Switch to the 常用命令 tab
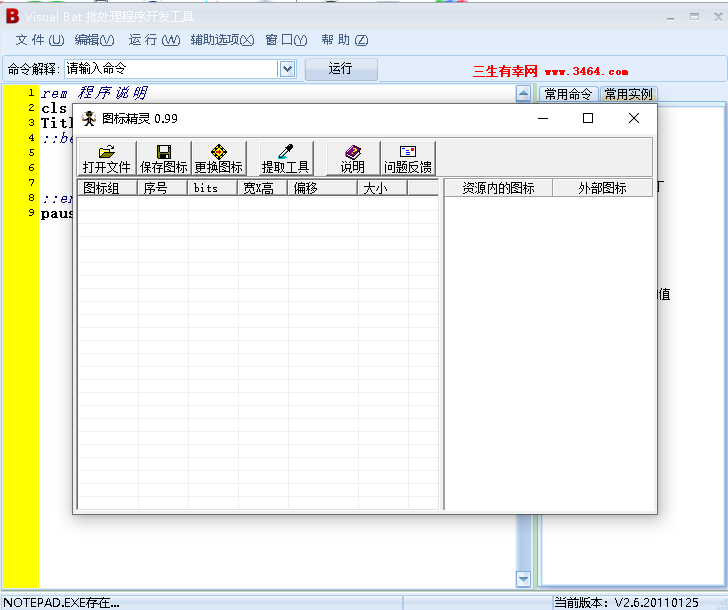The height and width of the screenshot is (610, 728). (x=568, y=95)
